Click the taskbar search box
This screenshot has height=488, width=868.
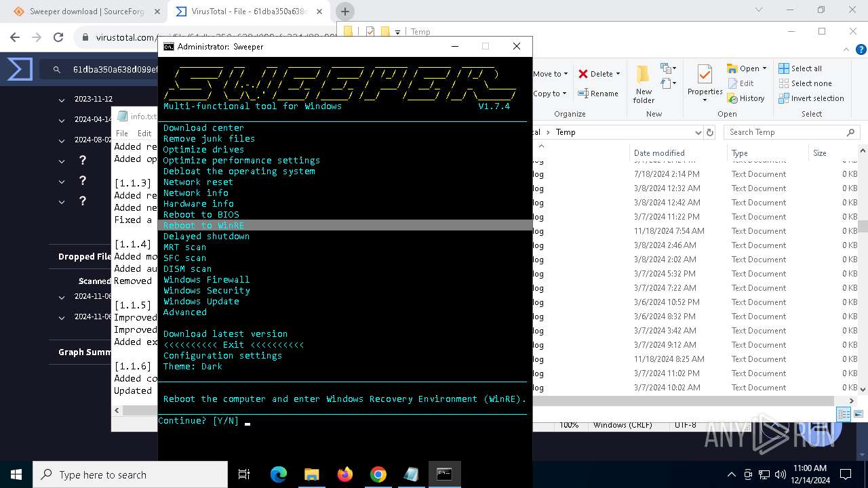click(x=130, y=474)
